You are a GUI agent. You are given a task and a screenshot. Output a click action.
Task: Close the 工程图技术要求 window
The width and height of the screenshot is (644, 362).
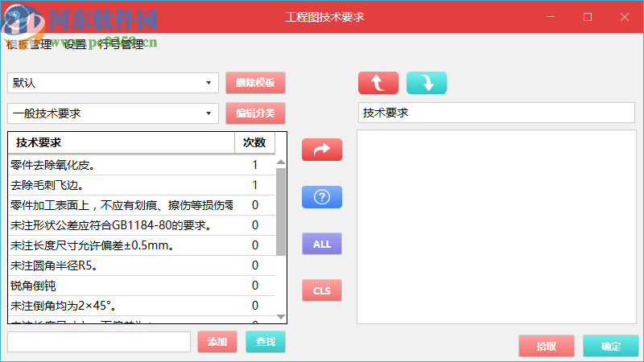point(625,17)
